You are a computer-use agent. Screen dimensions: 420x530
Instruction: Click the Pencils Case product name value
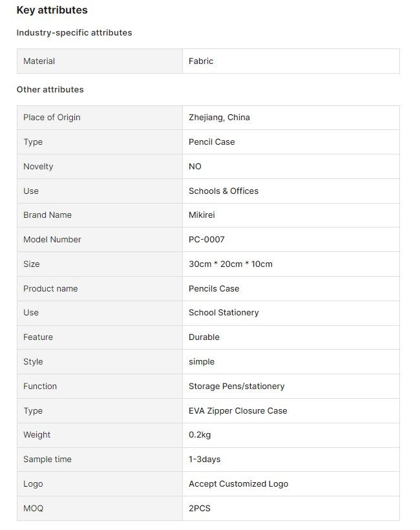213,289
